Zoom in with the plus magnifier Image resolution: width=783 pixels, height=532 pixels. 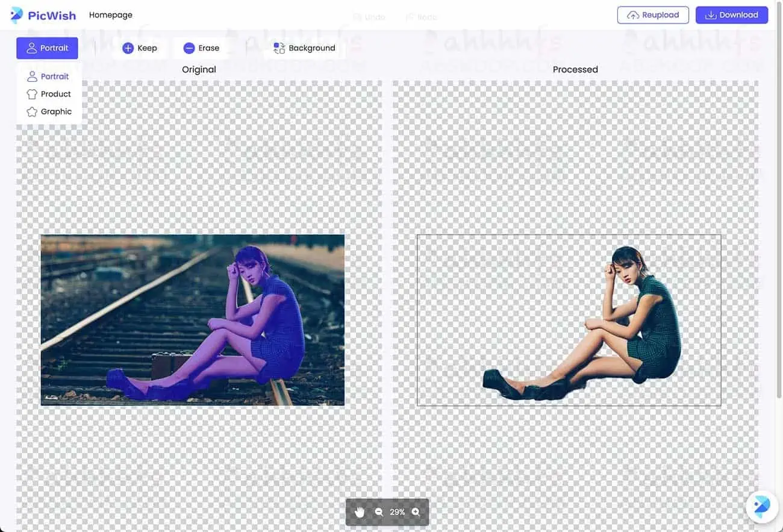pos(416,512)
